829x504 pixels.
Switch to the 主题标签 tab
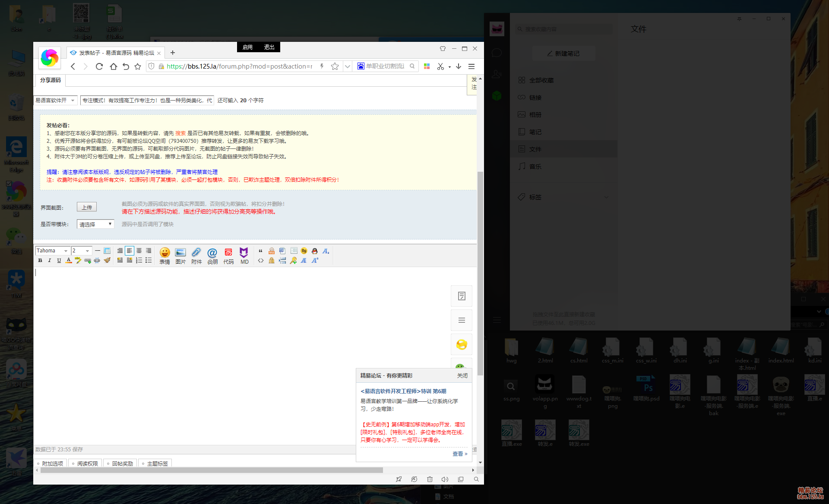[x=155, y=463]
